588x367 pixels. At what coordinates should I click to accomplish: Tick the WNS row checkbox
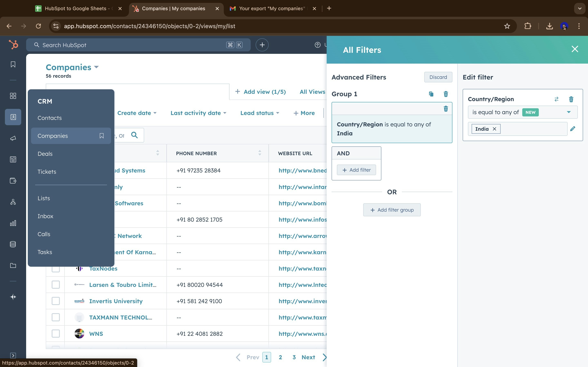pyautogui.click(x=56, y=334)
